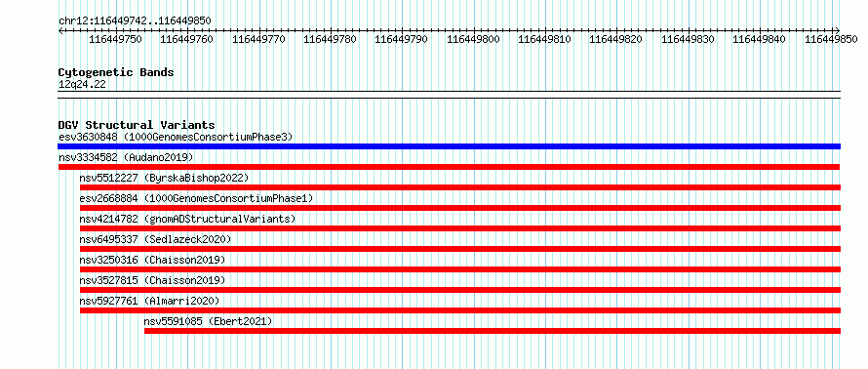The width and height of the screenshot is (868, 369).
Task: Click the red nsv3334582 variant bar
Action: click(x=449, y=167)
